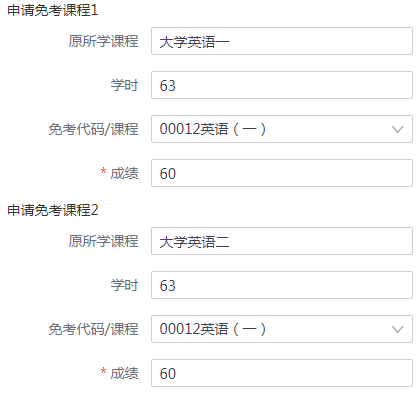Image resolution: width=418 pixels, height=394 pixels.
Task: Open the 免考代码/课程 dropdown for course 1
Action: click(282, 129)
